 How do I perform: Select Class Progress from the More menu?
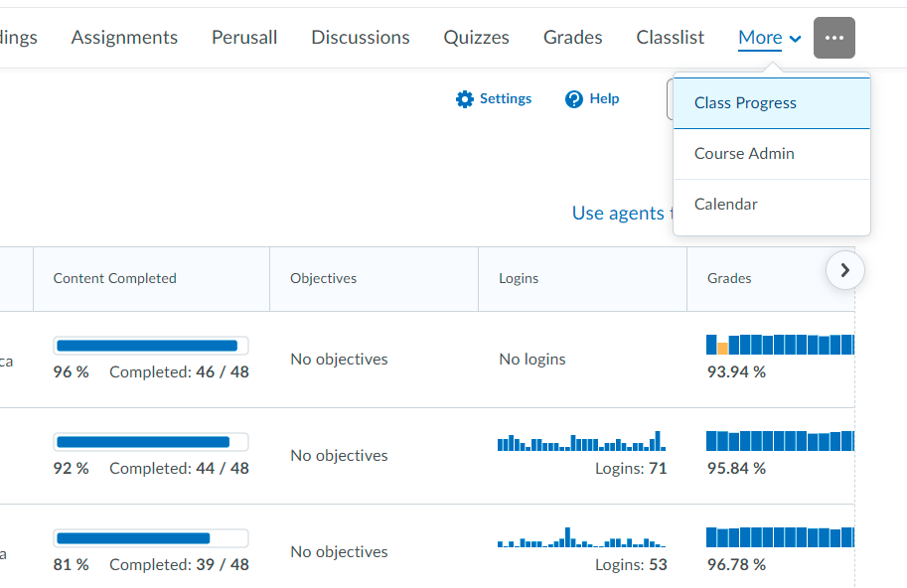click(x=745, y=103)
